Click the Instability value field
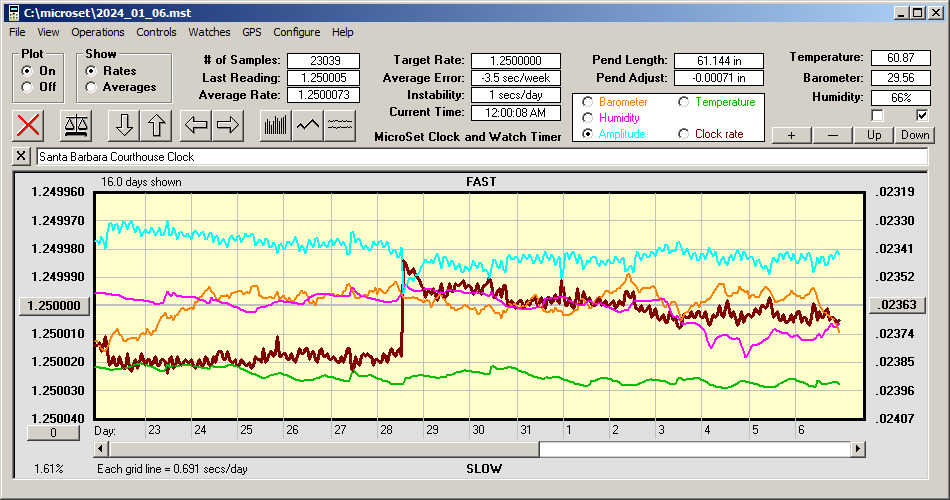950x500 pixels. tap(516, 95)
